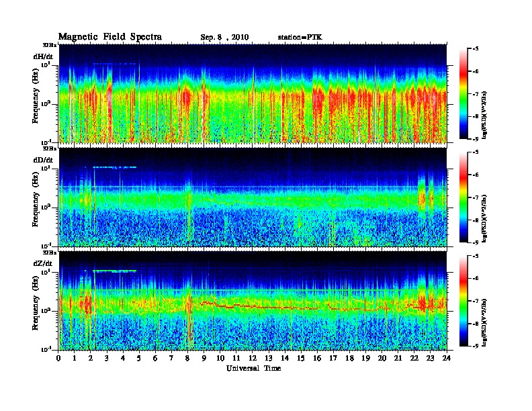Viewport: 532px width, 411px height.
Task: Click hour 9 on the time axis
Action: pos(204,358)
